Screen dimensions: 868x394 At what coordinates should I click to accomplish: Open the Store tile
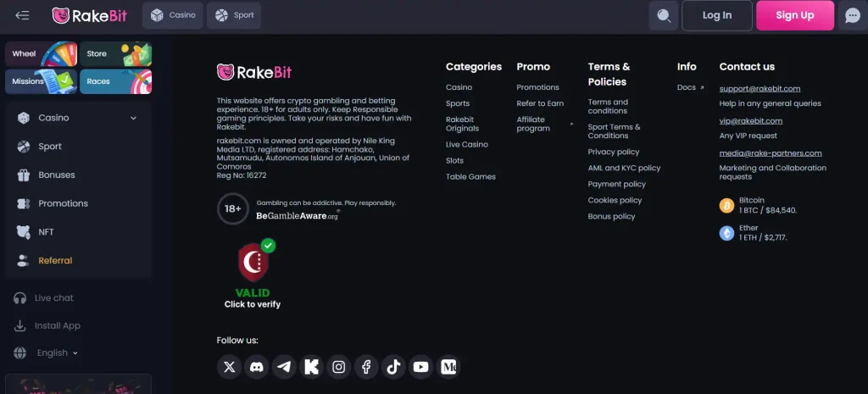[x=115, y=53]
